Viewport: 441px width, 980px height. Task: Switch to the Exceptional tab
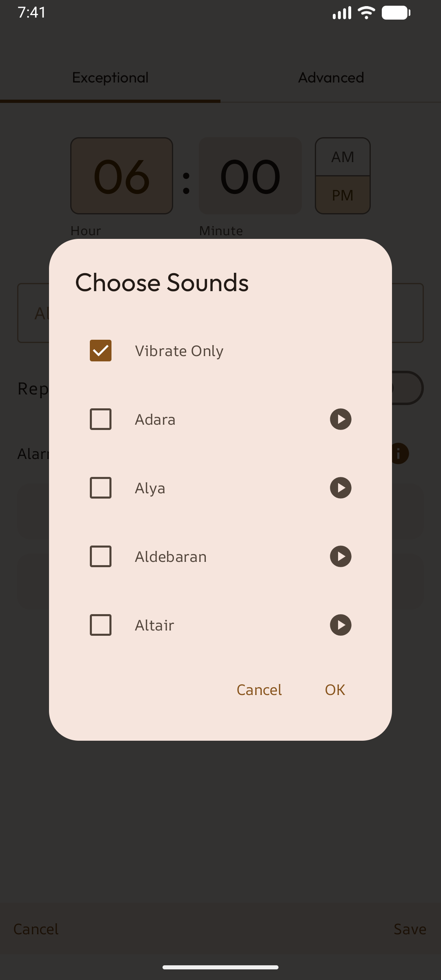point(110,78)
